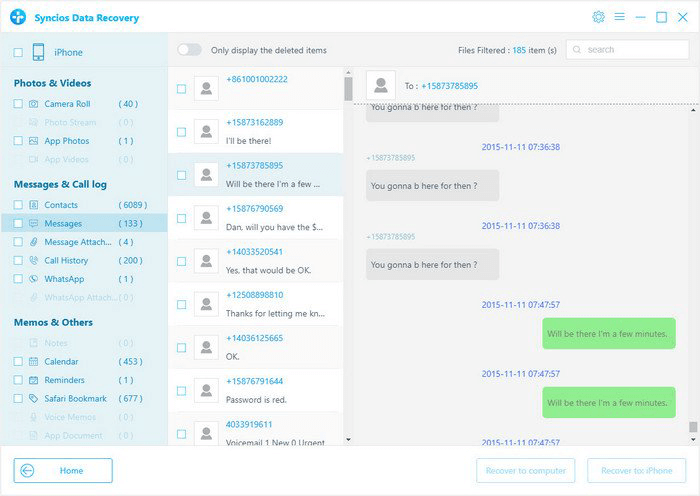
Task: Check the Camera Roll checkbox
Action: [18, 104]
